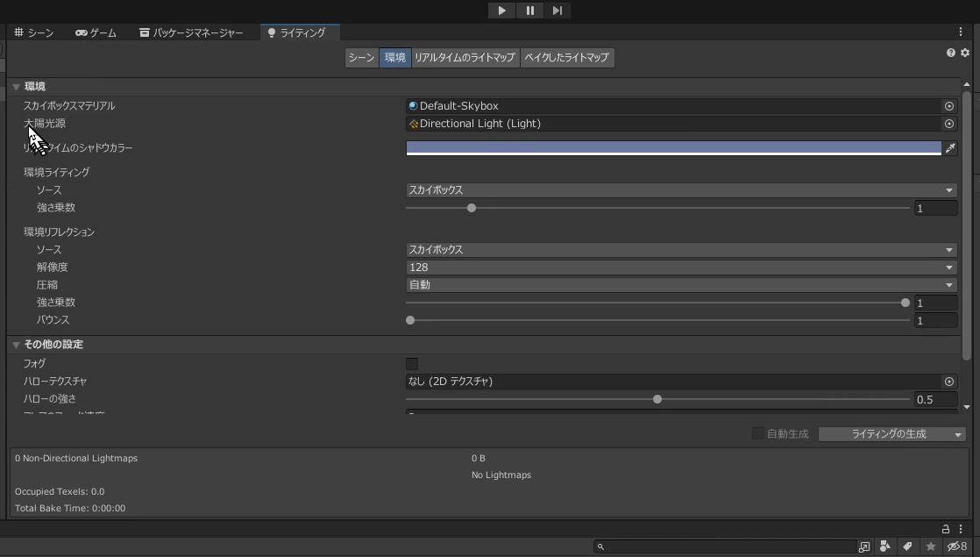Open the 圧縮 自動 dropdown
Screen dimensions: 980x557
(x=681, y=285)
